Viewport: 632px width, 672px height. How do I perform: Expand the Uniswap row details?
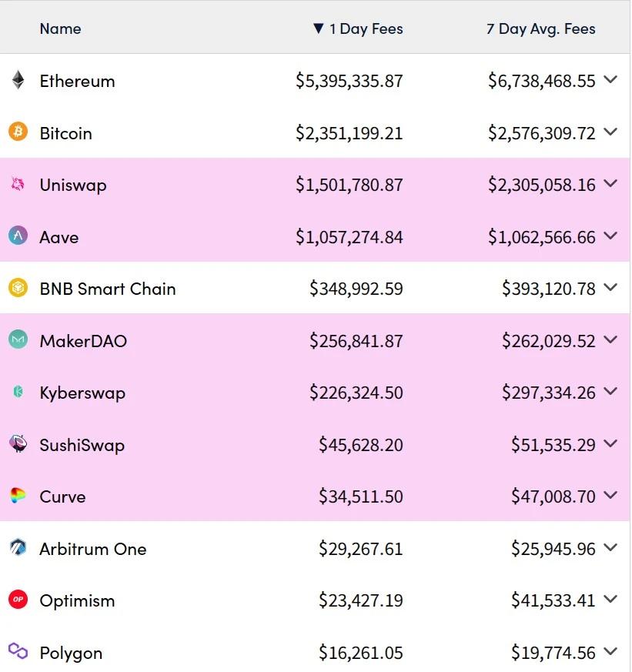(x=611, y=185)
